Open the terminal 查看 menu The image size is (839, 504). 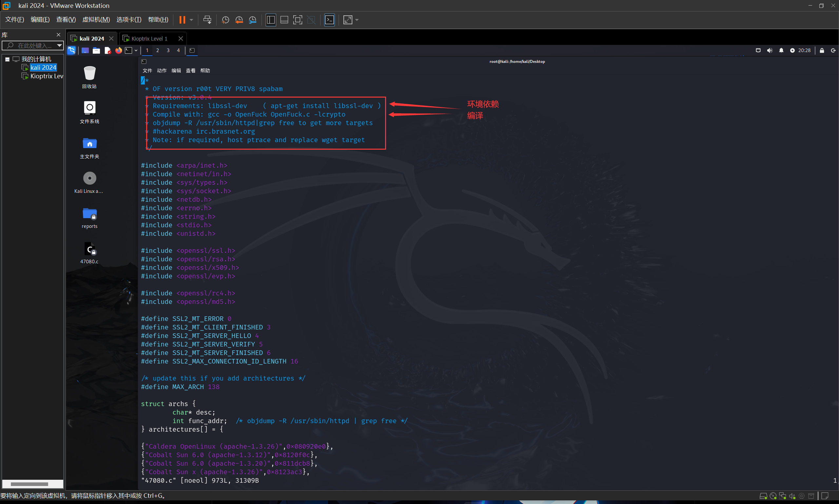point(191,70)
